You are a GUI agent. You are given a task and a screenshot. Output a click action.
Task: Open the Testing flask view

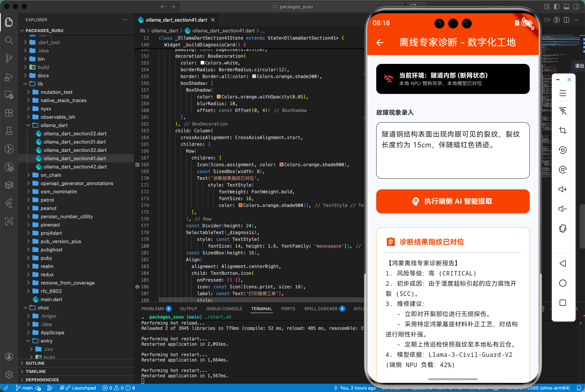(9, 131)
